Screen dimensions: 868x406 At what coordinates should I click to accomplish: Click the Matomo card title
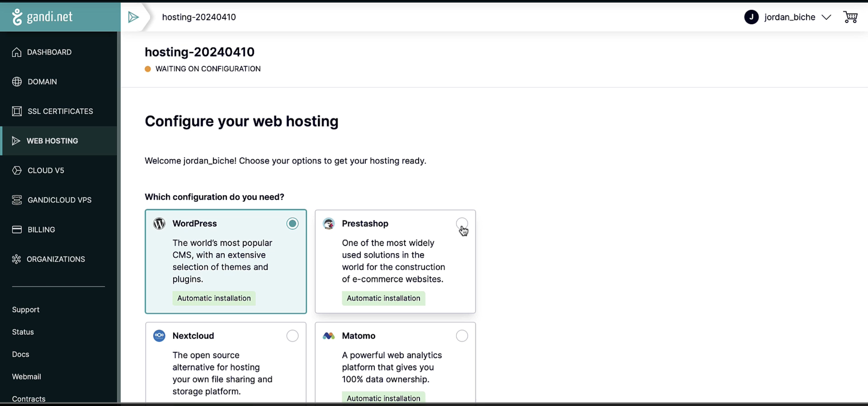pyautogui.click(x=359, y=336)
